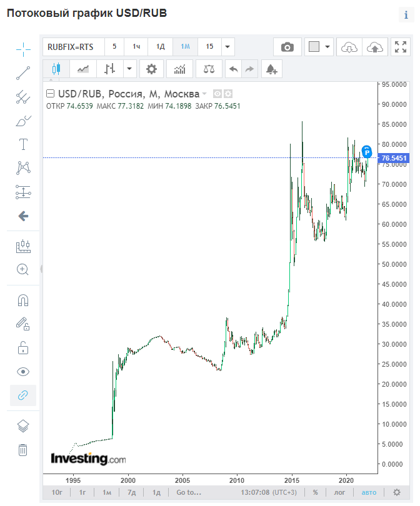The width and height of the screenshot is (420, 506).
Task: Toggle series visibility eye in legend
Action: pos(217,94)
